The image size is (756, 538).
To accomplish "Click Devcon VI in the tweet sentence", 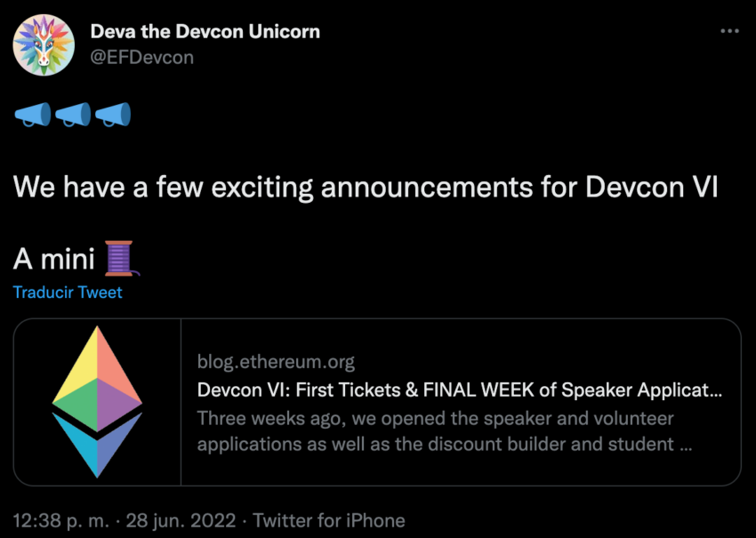I will 652,187.
